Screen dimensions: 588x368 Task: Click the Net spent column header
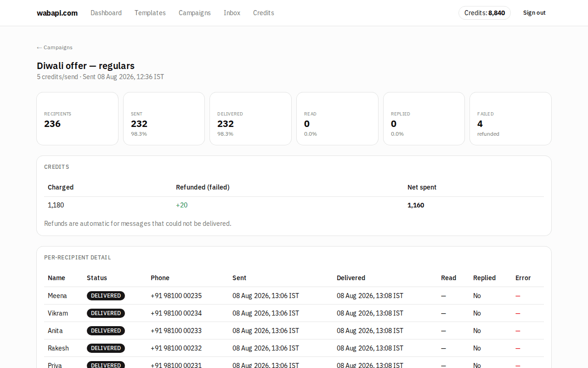422,187
